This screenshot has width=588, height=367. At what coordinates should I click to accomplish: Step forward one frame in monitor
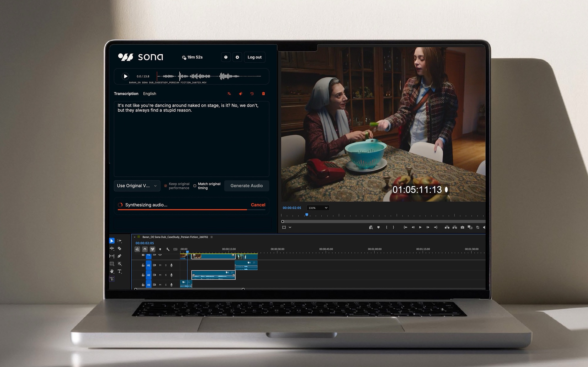(428, 227)
